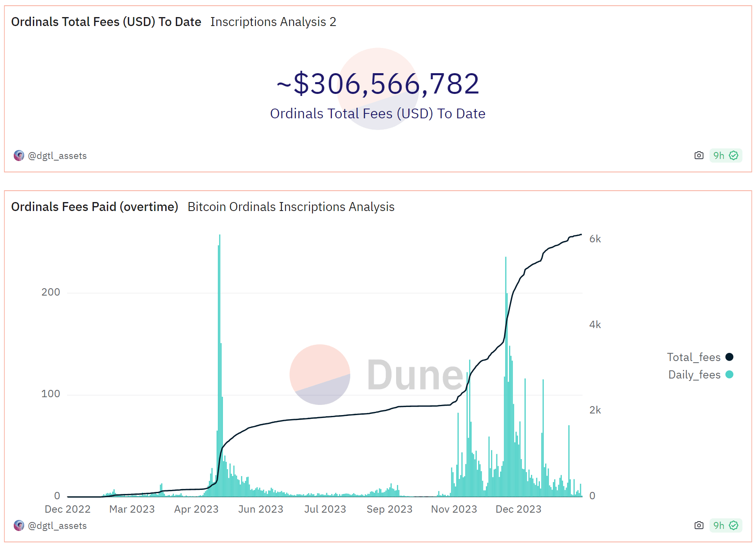Image resolution: width=756 pixels, height=546 pixels.
Task: Click the verified checkmark badge in bottom panel
Action: tap(734, 525)
